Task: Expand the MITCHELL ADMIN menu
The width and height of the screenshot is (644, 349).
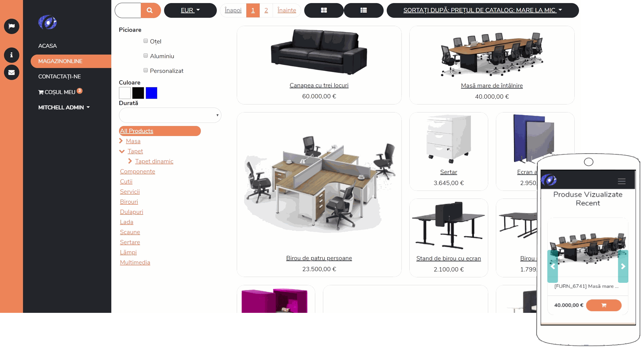Action: click(63, 107)
